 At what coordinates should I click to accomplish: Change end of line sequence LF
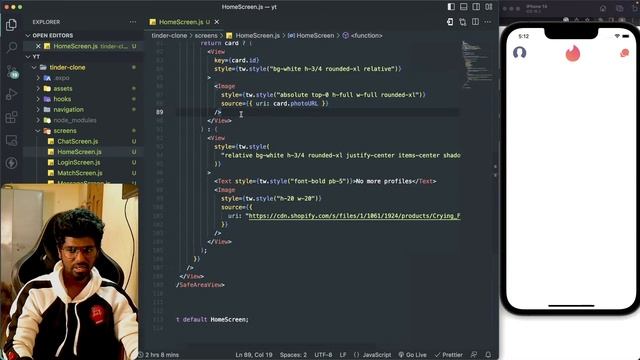(343, 355)
